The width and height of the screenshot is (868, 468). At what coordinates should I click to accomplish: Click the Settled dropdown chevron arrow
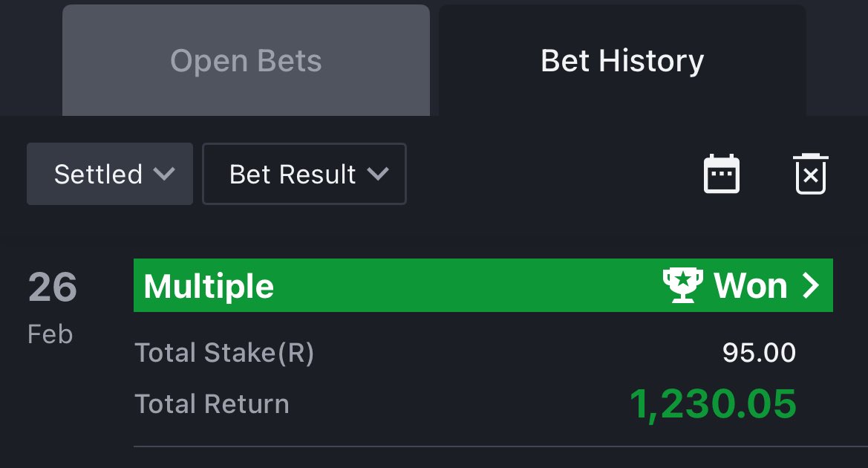(x=164, y=175)
